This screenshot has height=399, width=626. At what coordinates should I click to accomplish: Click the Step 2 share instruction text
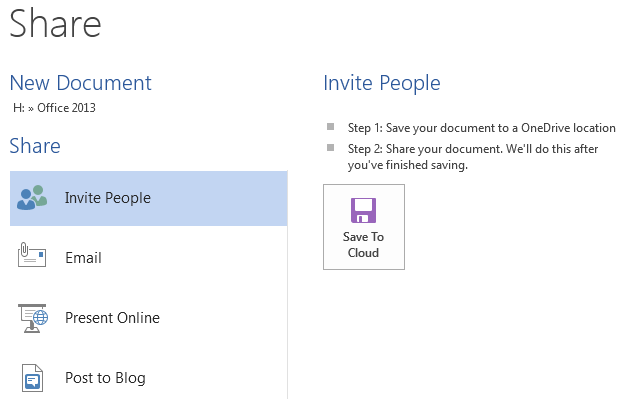pyautogui.click(x=473, y=157)
